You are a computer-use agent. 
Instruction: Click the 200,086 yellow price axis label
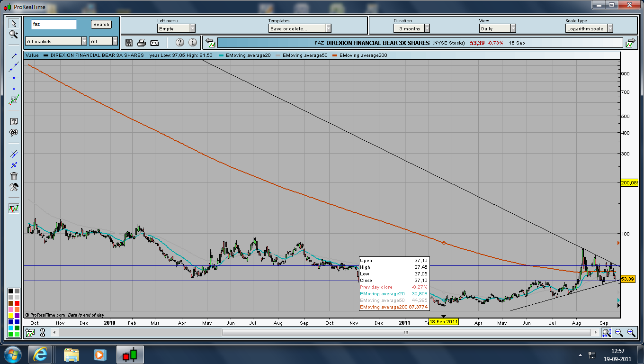pyautogui.click(x=629, y=182)
